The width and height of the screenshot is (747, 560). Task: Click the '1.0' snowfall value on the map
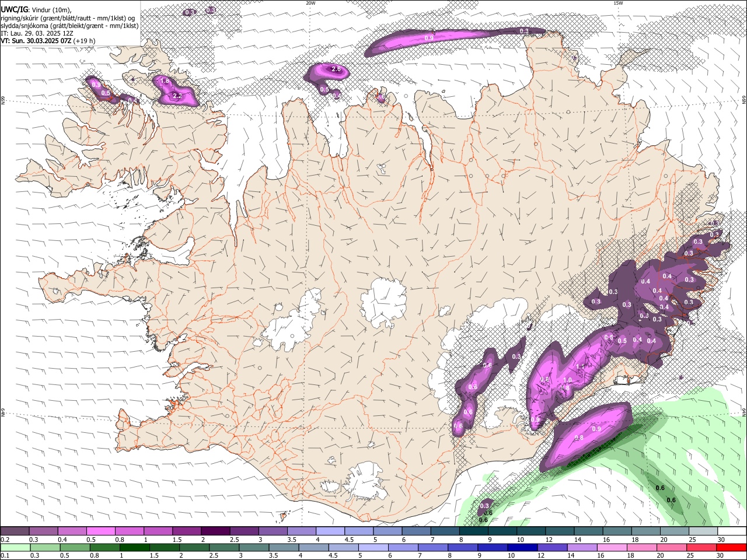(x=567, y=380)
